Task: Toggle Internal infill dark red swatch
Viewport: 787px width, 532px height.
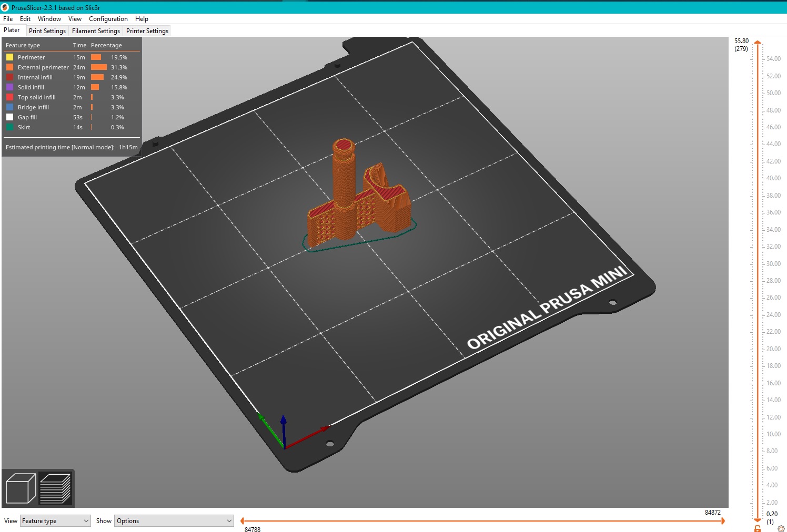Action: tap(9, 77)
